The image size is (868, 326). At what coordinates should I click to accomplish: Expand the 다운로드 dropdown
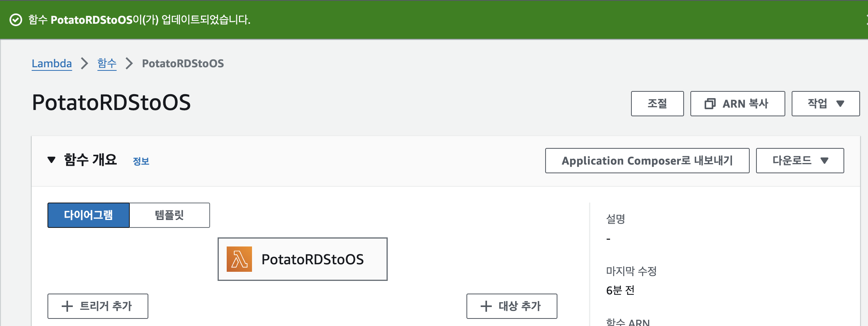800,161
